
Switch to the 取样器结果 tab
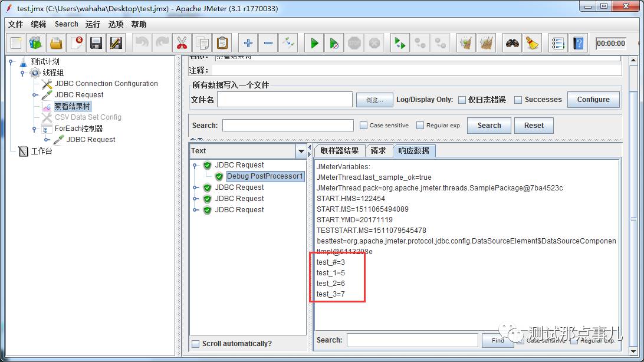[x=339, y=150]
